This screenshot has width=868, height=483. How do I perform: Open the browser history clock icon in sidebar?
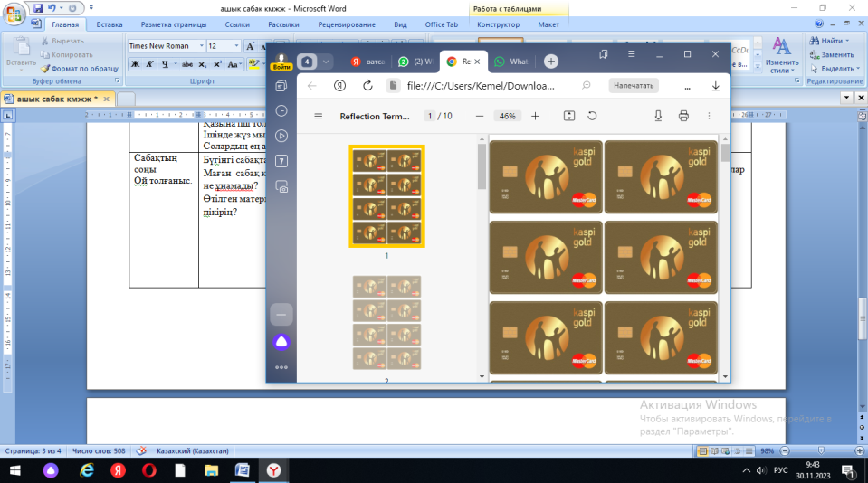pyautogui.click(x=281, y=110)
